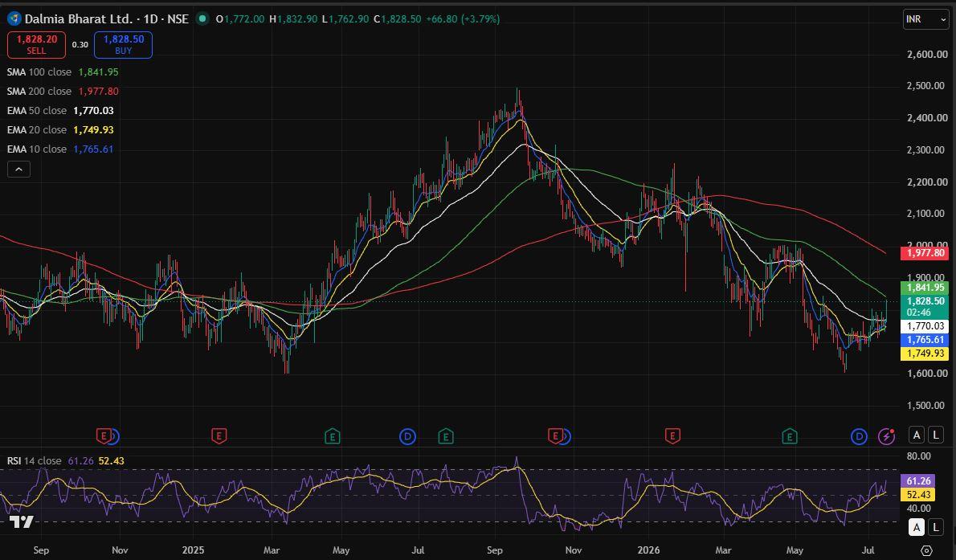Click the 2,600.00 price scale label
Screen dimensions: 956x560
(927, 55)
